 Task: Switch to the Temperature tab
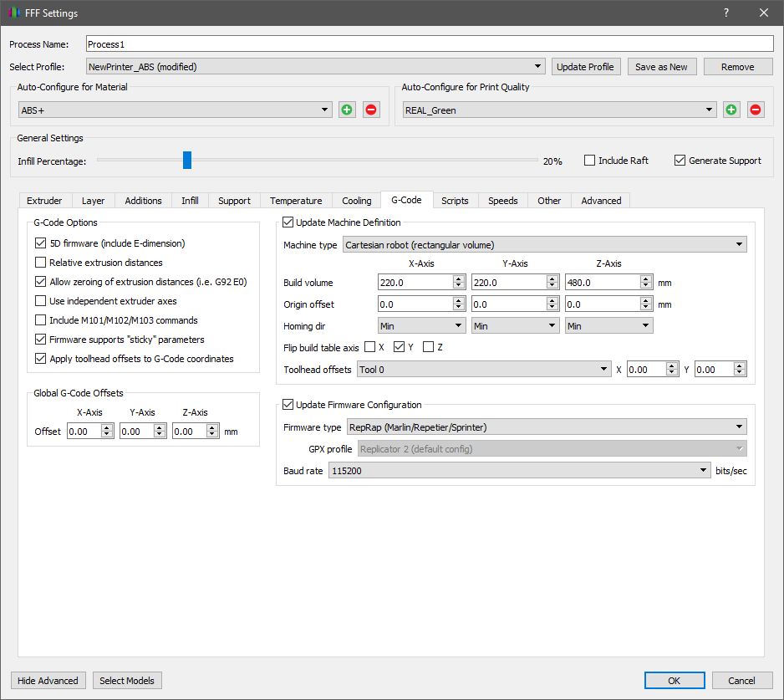click(x=296, y=201)
